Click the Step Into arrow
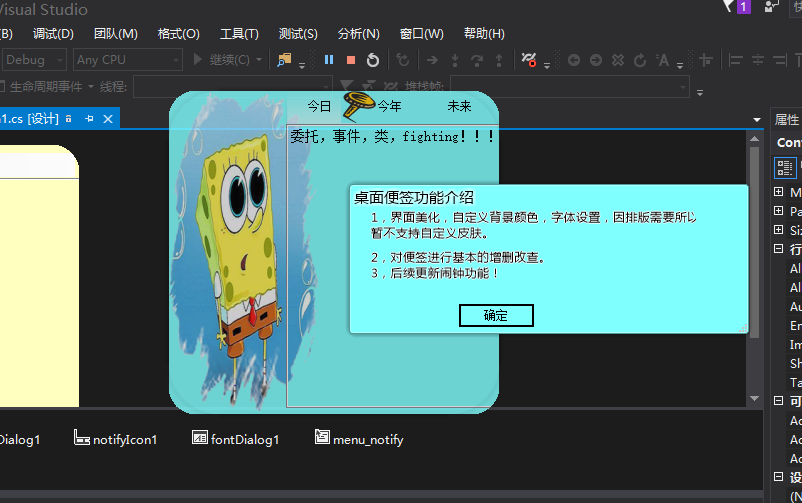Screen dimensions: 802x503 (x=454, y=60)
